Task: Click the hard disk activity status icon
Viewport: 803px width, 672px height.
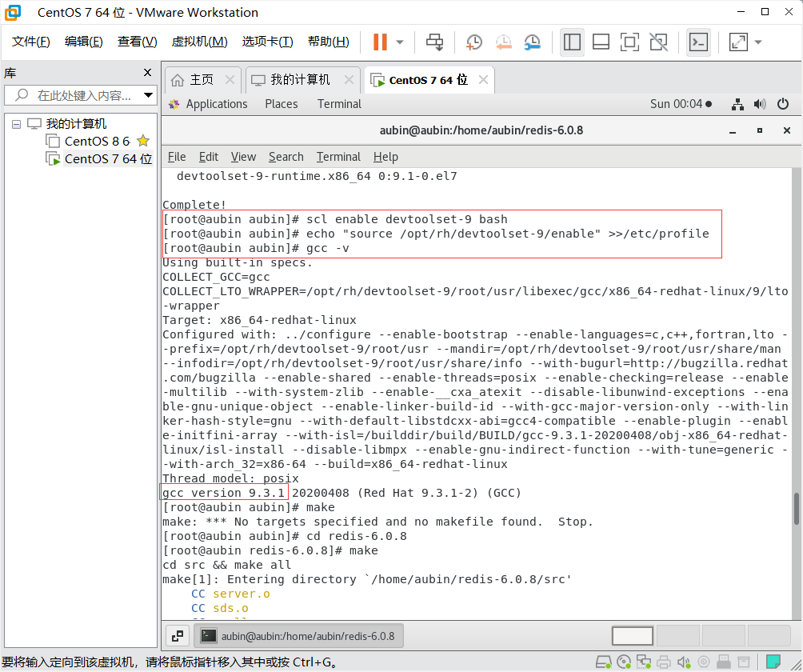Action: point(604,662)
